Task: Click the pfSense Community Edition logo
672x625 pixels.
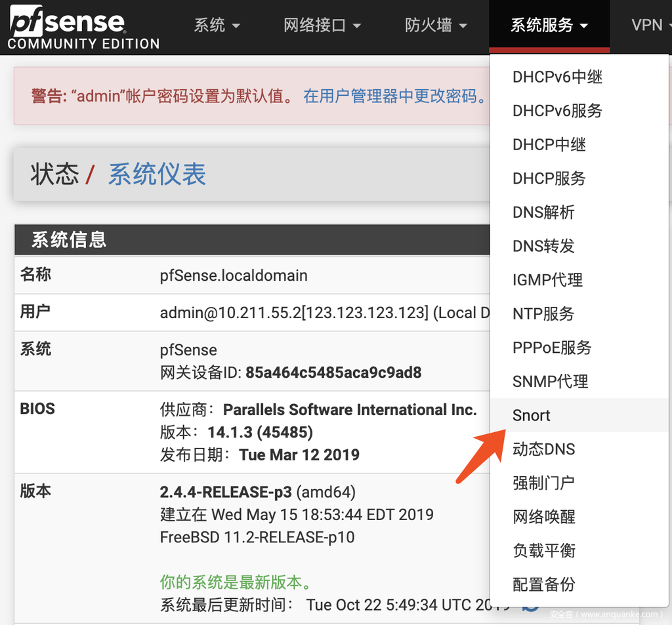Action: [x=83, y=28]
